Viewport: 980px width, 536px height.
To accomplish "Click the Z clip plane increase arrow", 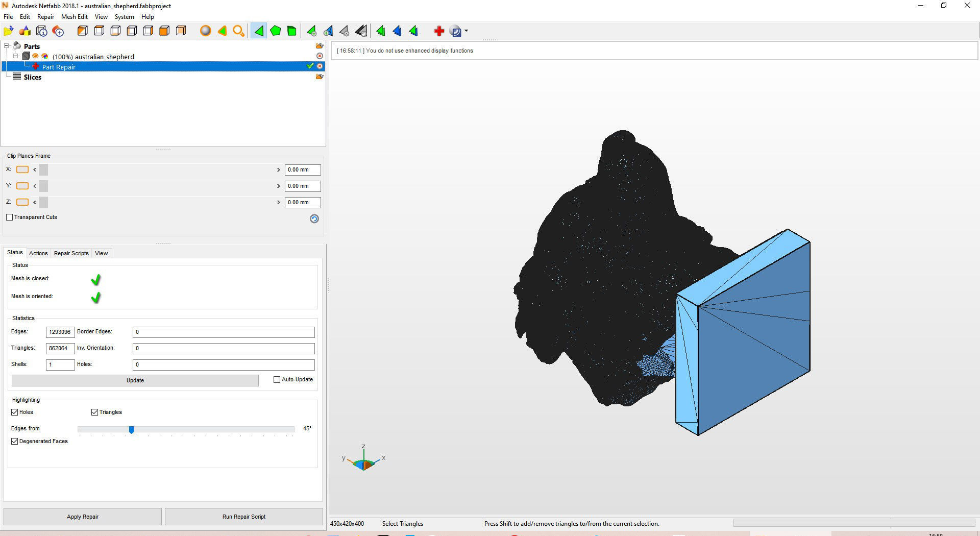I will (x=279, y=202).
